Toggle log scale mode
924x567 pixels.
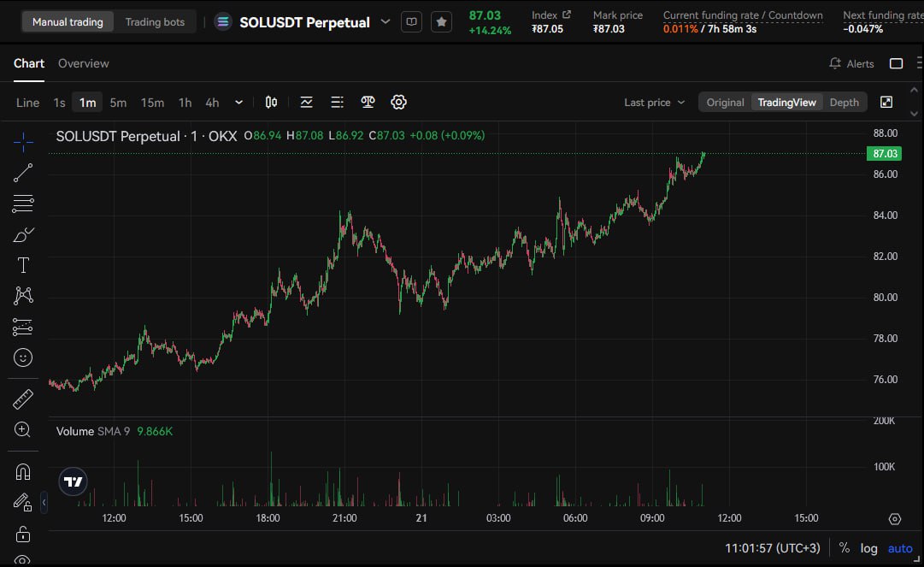(x=868, y=548)
